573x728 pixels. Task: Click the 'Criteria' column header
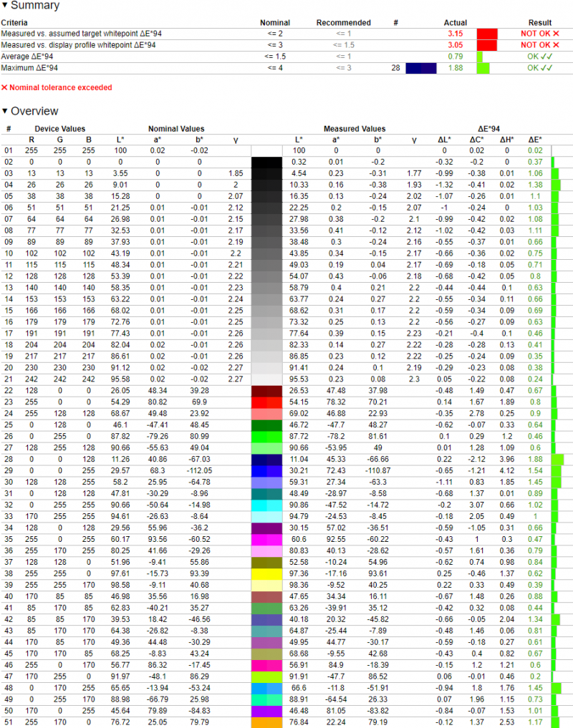point(14,23)
